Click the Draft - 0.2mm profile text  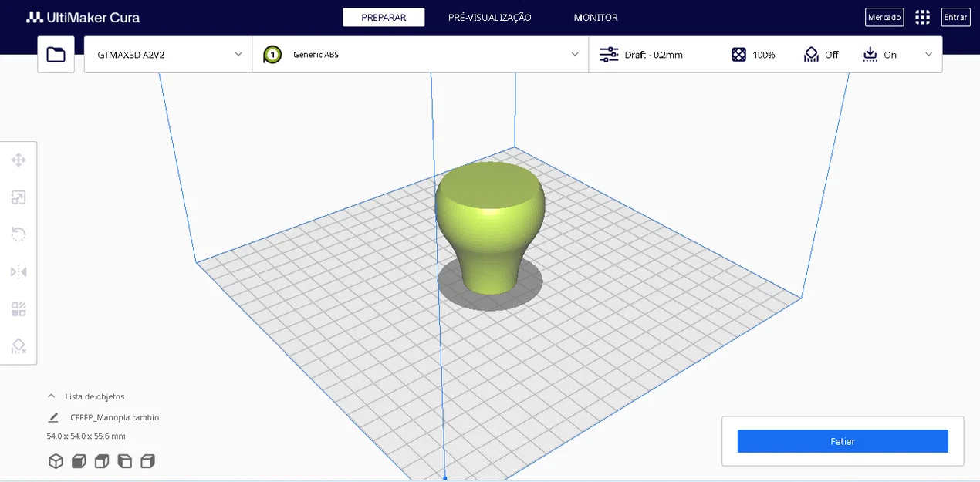(x=654, y=55)
